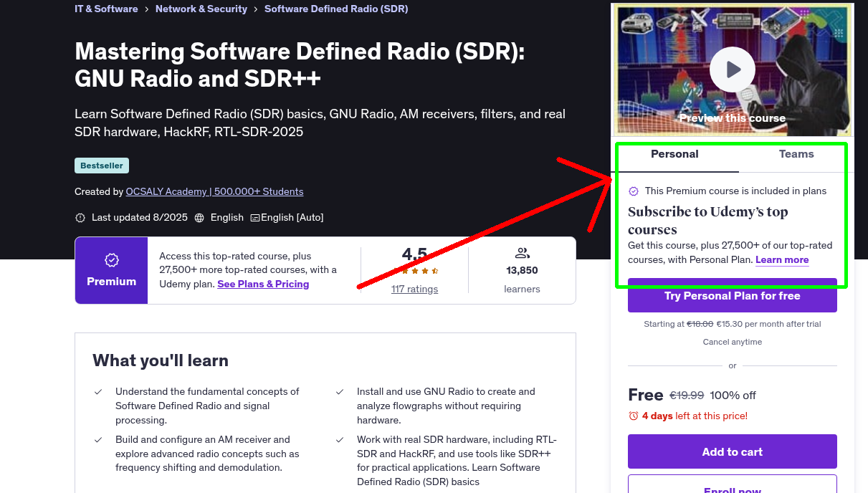Open Software Defined Radio (SDR) breadcrumb
This screenshot has width=868, height=493.
point(336,9)
